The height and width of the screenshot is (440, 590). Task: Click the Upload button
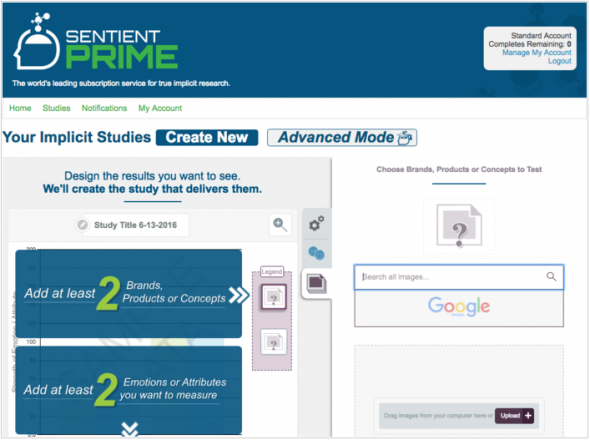pyautogui.click(x=514, y=416)
